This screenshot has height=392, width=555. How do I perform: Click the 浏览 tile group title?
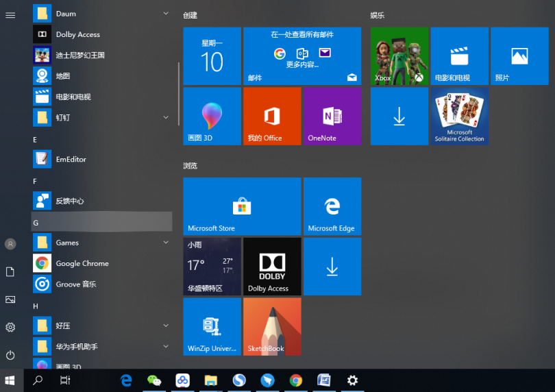point(190,166)
